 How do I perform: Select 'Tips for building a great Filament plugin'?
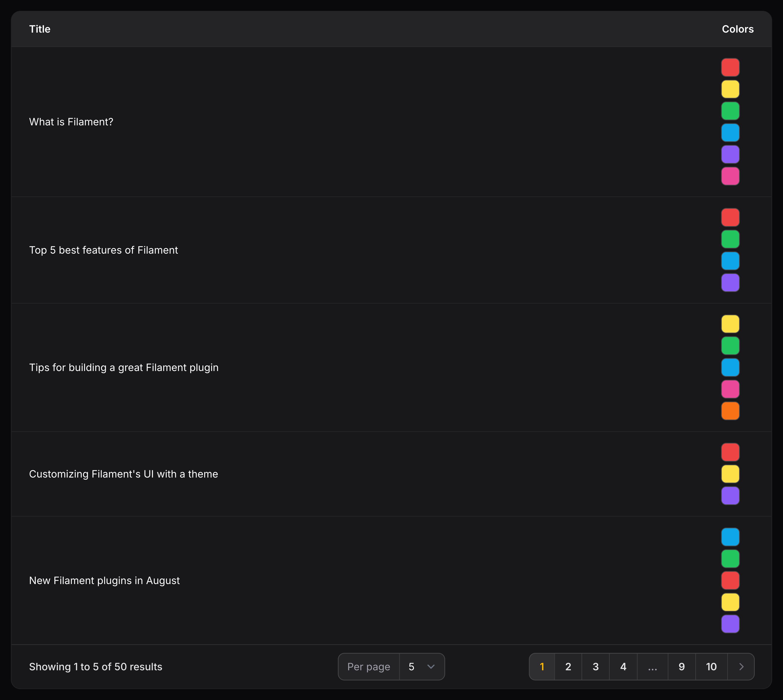pyautogui.click(x=124, y=367)
